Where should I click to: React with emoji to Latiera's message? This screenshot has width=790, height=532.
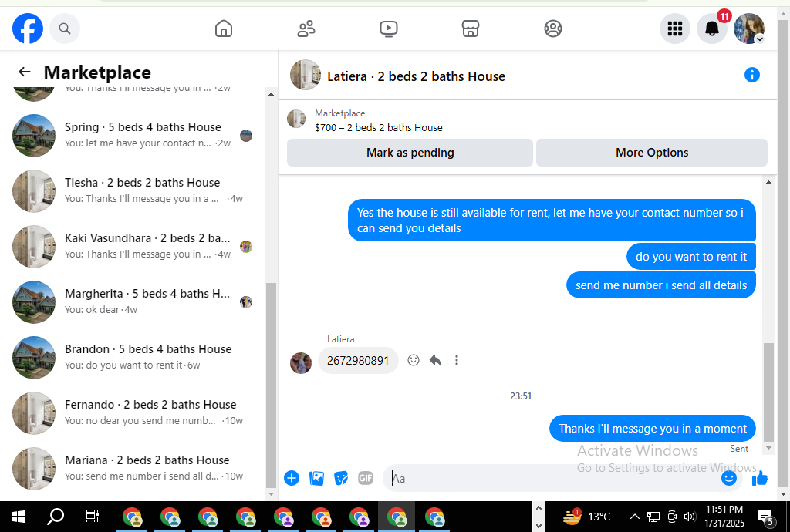click(x=414, y=360)
